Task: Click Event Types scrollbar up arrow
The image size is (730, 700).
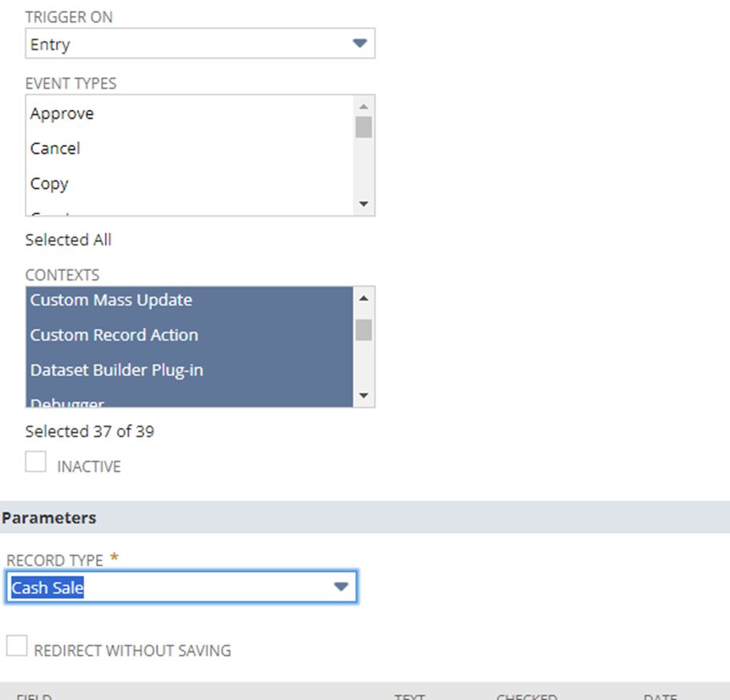Action: point(364,106)
